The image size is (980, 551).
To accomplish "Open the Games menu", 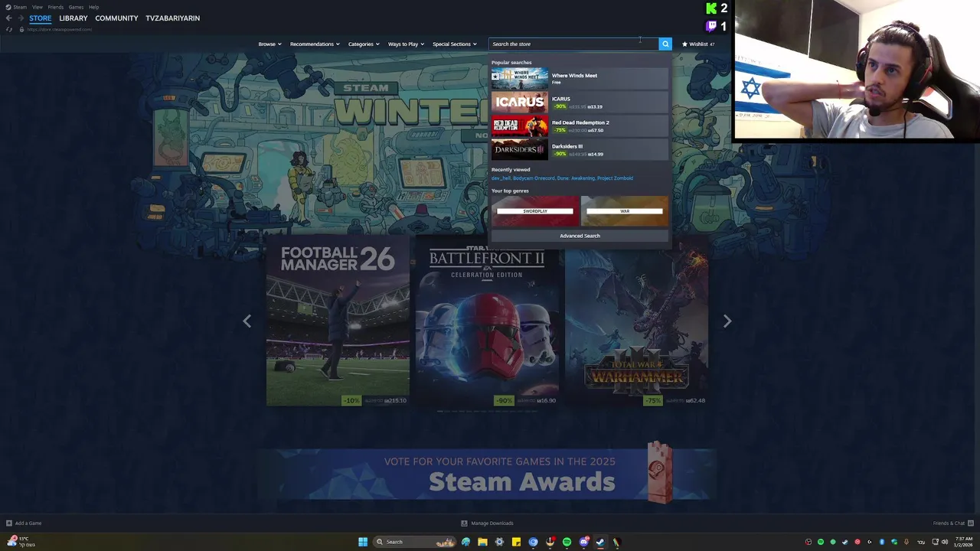I will point(76,7).
